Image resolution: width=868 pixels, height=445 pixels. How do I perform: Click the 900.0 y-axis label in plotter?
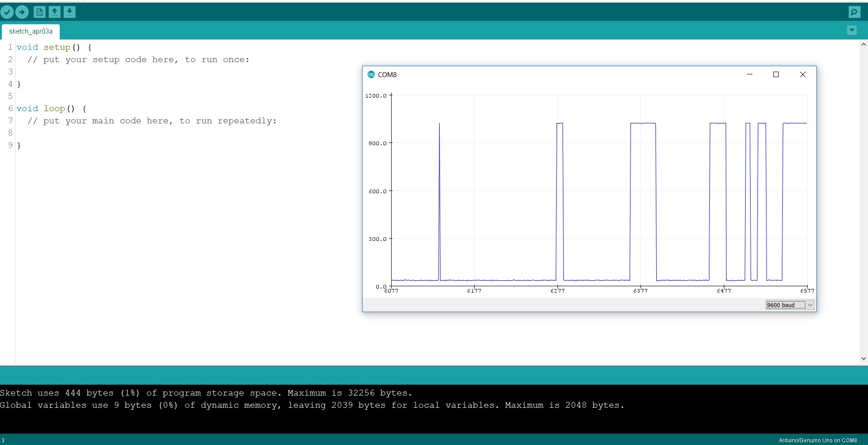coord(378,143)
